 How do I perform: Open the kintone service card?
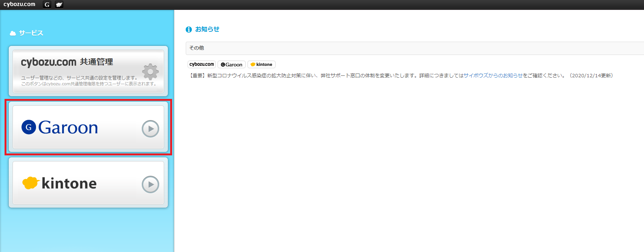pos(88,183)
